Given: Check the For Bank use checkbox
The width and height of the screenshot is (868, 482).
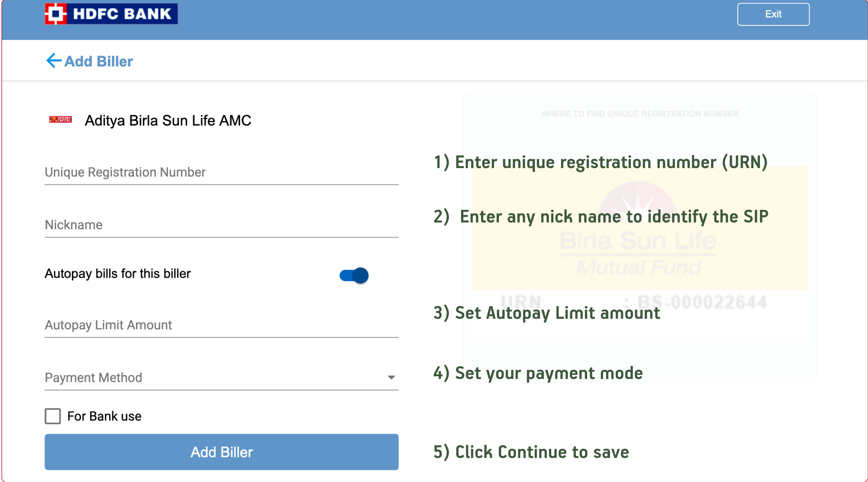Looking at the screenshot, I should 53,416.
